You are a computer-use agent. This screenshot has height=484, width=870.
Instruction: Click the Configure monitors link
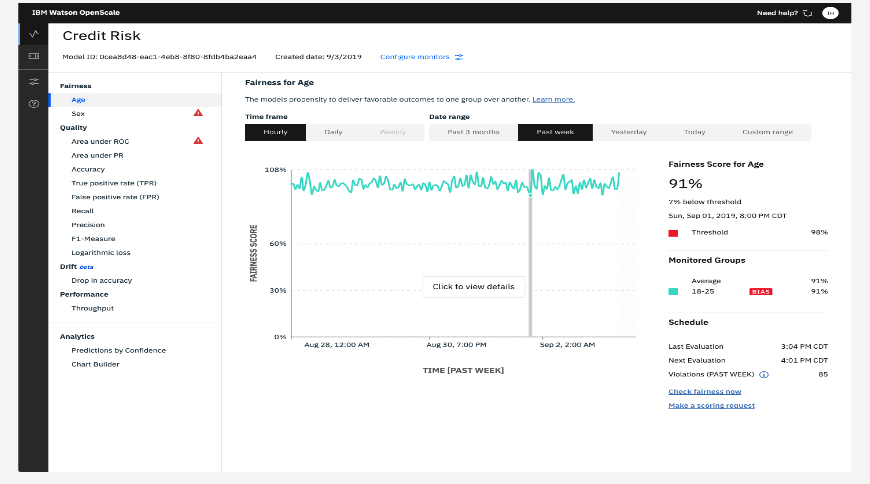click(x=421, y=56)
